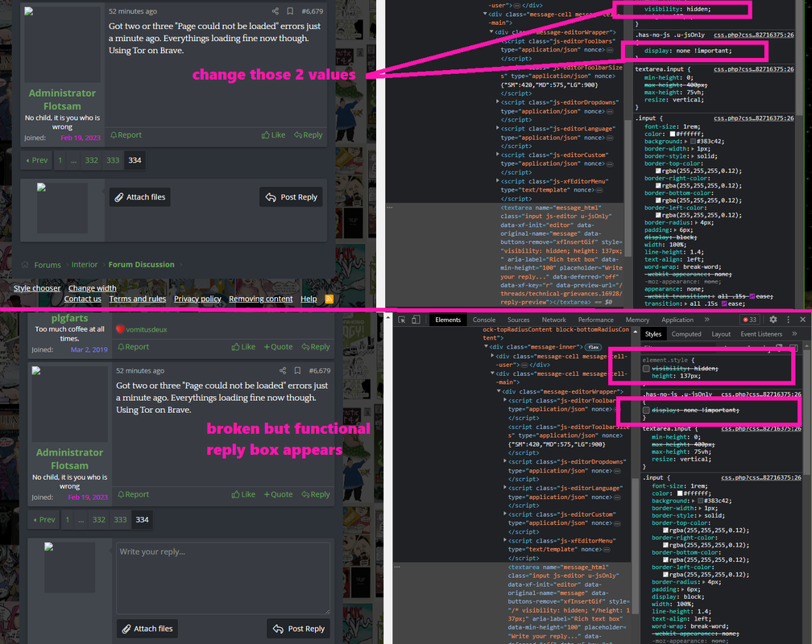This screenshot has width=812, height=644.
Task: Click the orange RSS feed icon in footer
Action: coord(329,299)
